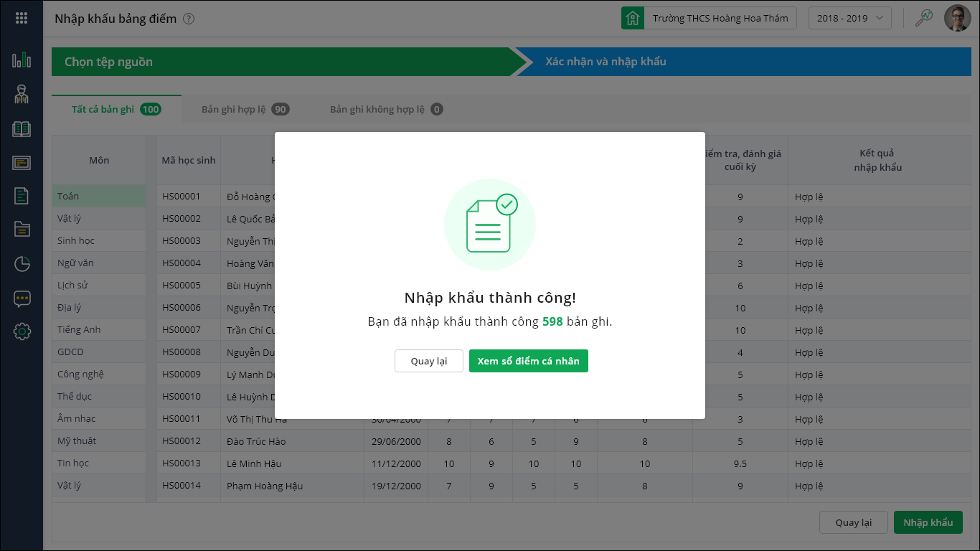Click student code HS00005
The height and width of the screenshot is (551, 980).
coord(182,286)
